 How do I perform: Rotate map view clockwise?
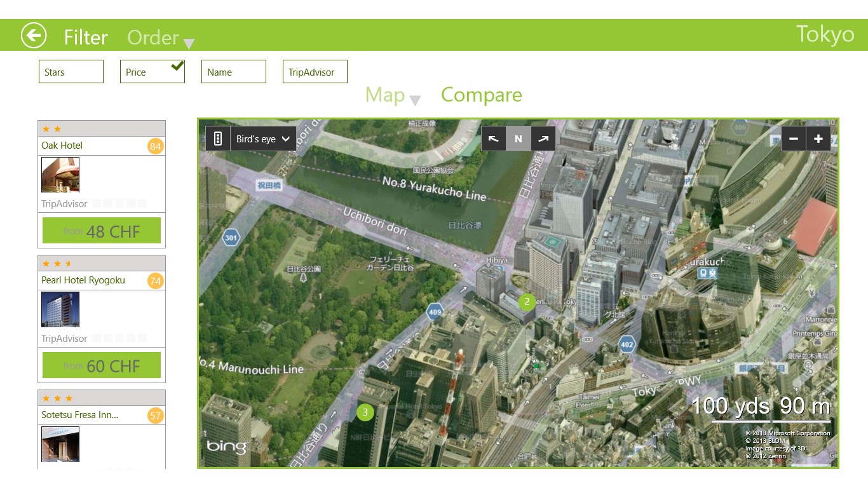[x=543, y=139]
